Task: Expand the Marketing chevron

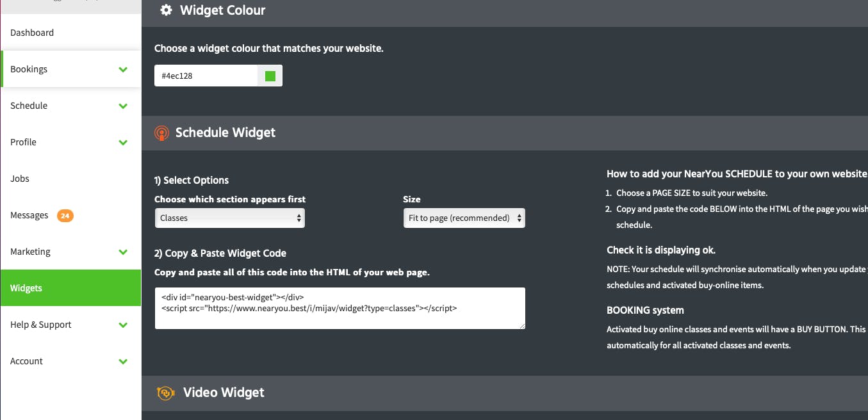Action: [x=124, y=252]
